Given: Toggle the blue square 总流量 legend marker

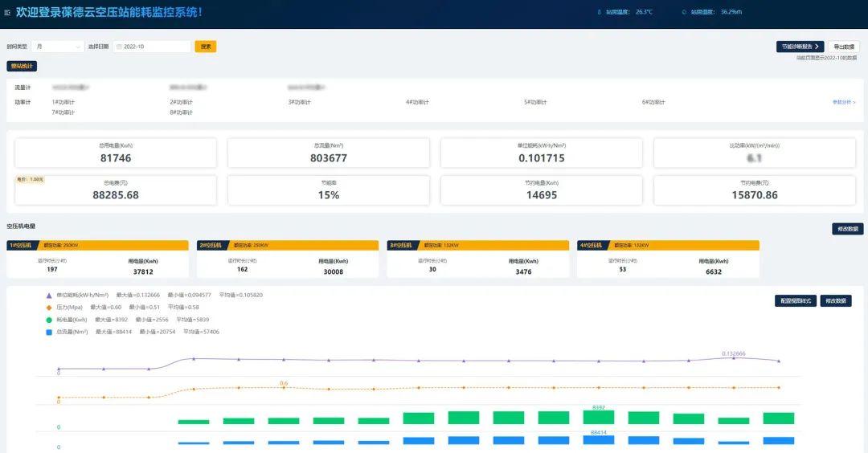Looking at the screenshot, I should coord(49,332).
